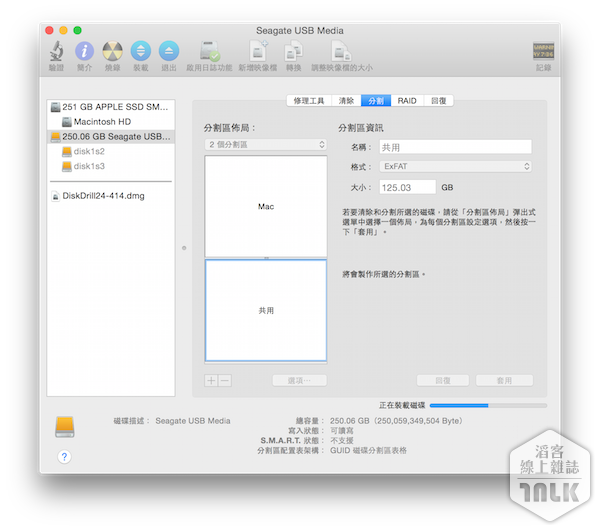Screen dimensions: 600x530
Task: Click the divider handle between partitions
Action: coord(266,258)
